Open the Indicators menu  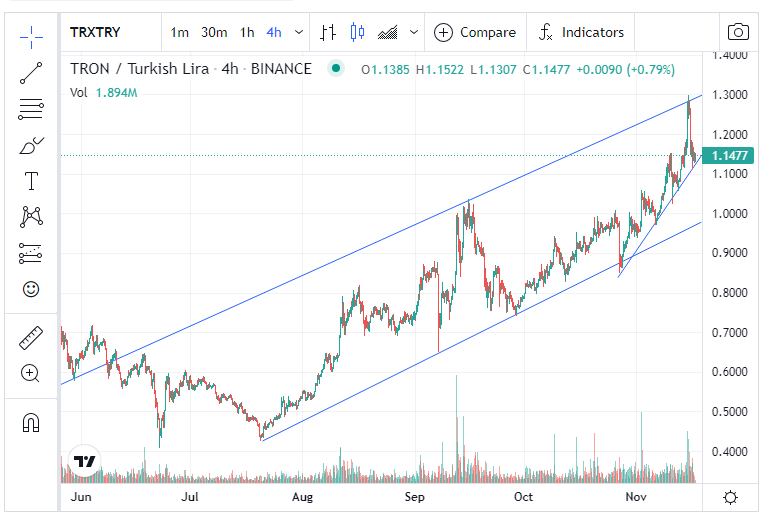[581, 33]
